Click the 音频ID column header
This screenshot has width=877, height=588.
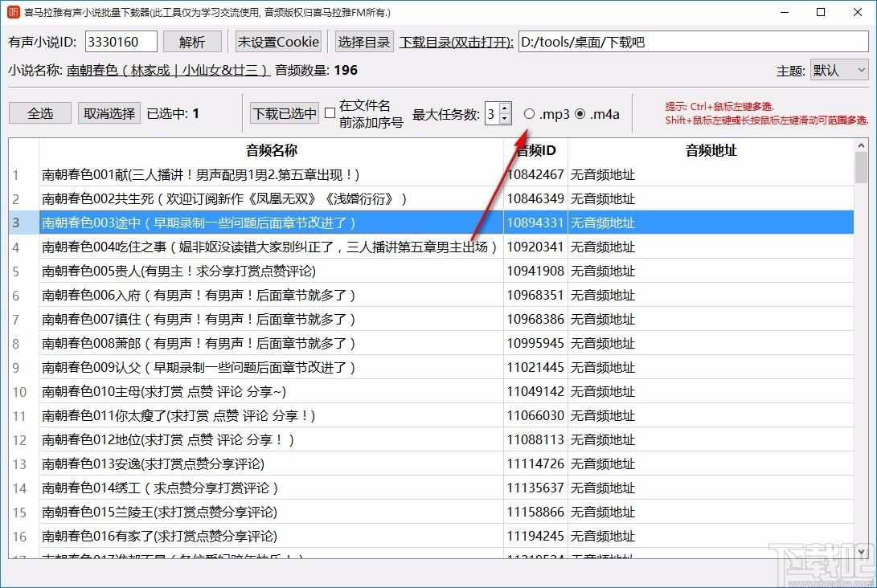pyautogui.click(x=536, y=150)
